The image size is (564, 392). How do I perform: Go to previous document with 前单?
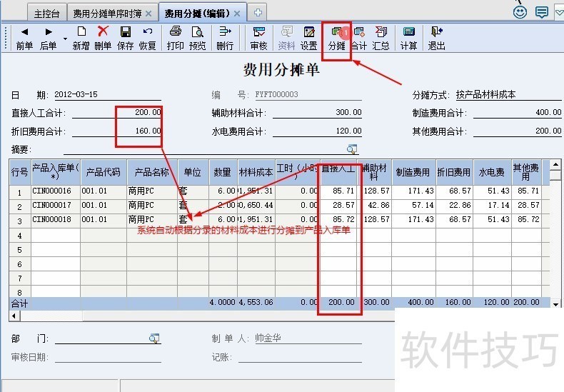(24, 38)
